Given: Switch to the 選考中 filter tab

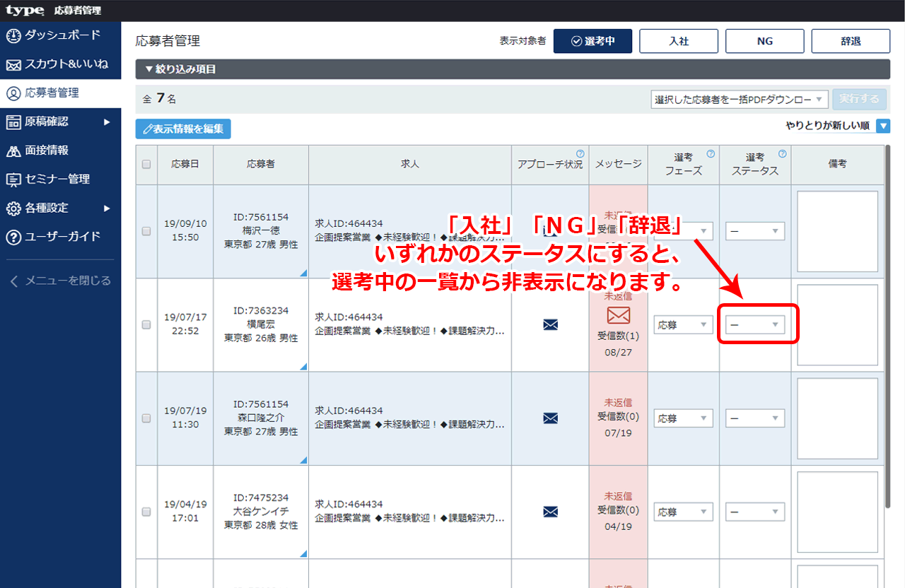Looking at the screenshot, I should pyautogui.click(x=592, y=41).
